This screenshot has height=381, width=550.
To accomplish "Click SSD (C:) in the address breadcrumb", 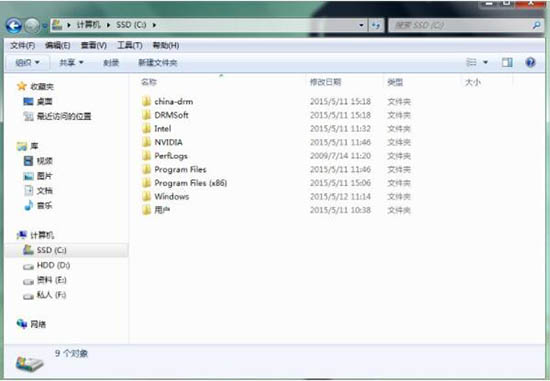I will coord(131,25).
